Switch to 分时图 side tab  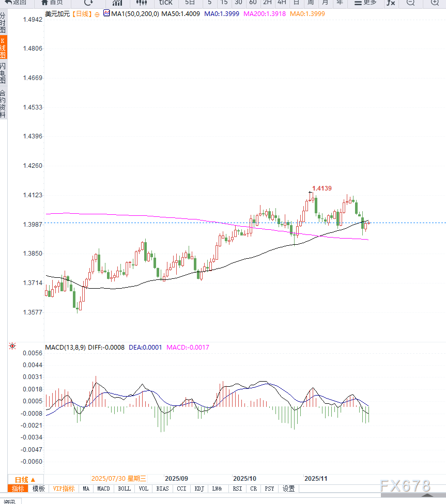[x=3, y=23]
